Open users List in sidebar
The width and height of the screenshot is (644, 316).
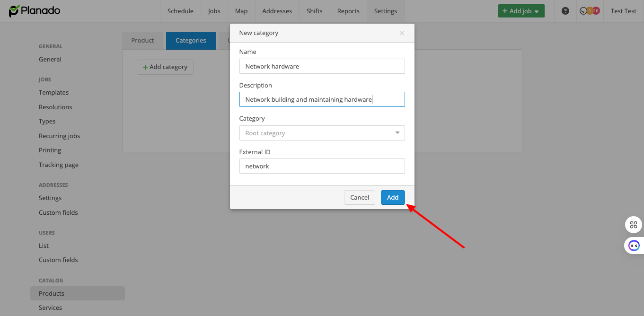click(44, 246)
